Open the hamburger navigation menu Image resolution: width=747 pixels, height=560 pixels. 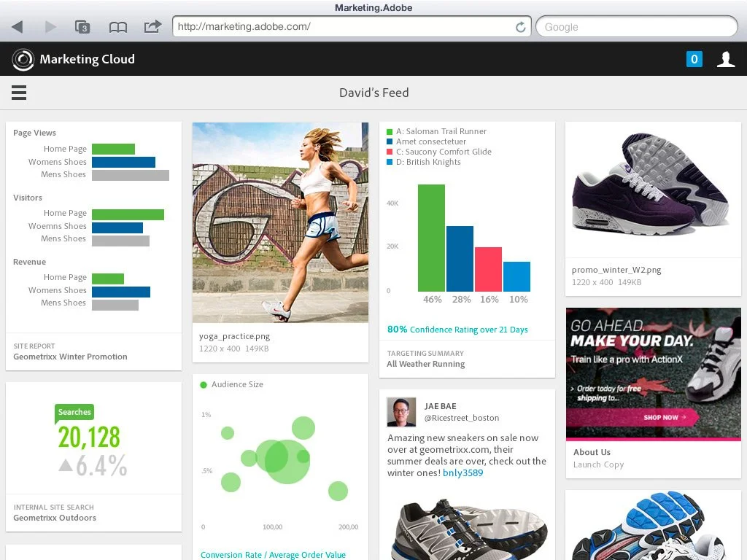(19, 93)
